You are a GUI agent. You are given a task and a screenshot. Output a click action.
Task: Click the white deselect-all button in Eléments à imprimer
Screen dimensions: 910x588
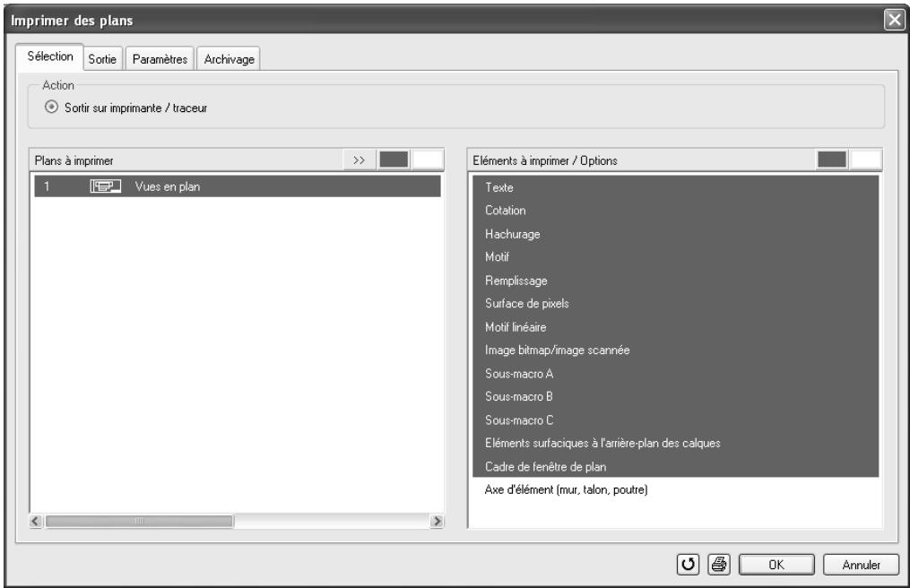[x=865, y=160]
